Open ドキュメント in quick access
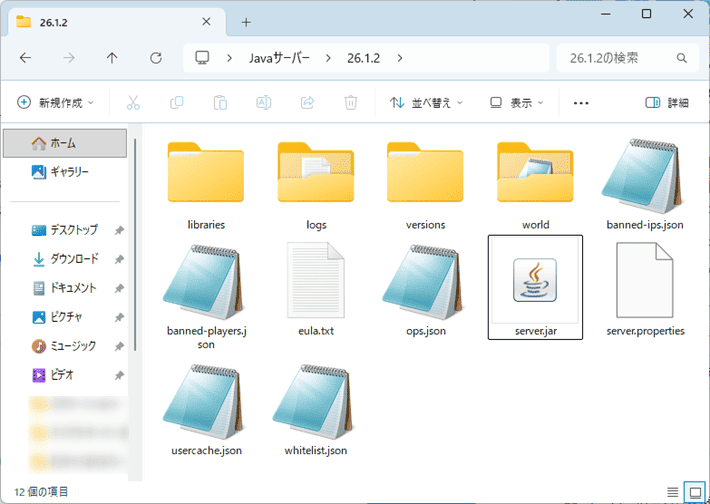 coord(65,288)
